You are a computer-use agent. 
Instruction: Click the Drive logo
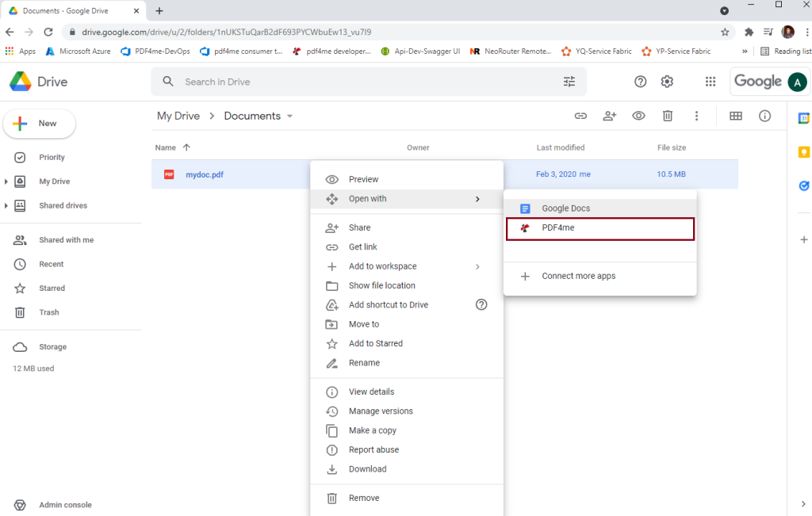click(39, 82)
